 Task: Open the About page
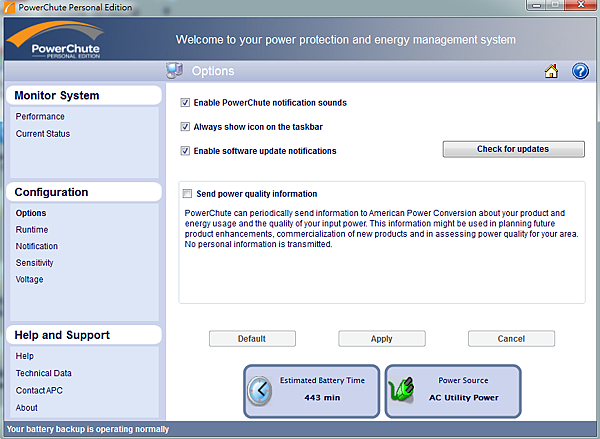click(x=26, y=408)
